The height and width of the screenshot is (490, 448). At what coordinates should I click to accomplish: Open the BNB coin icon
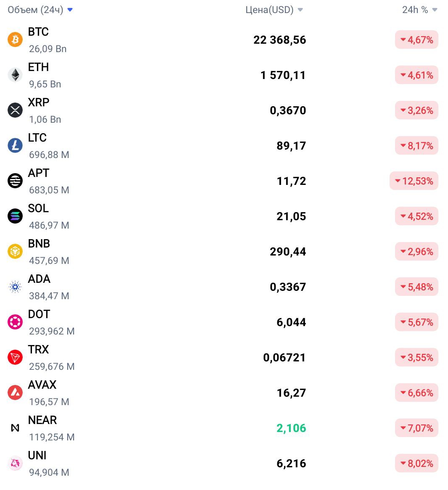click(15, 252)
